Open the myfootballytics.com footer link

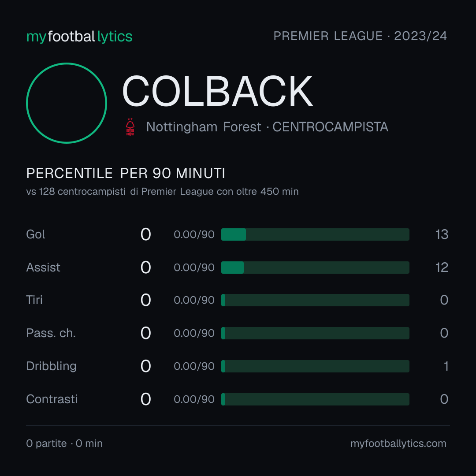(398, 443)
